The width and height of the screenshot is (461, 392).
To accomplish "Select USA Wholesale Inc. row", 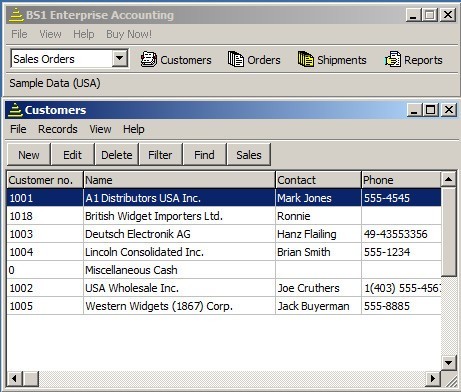I will tap(224, 288).
